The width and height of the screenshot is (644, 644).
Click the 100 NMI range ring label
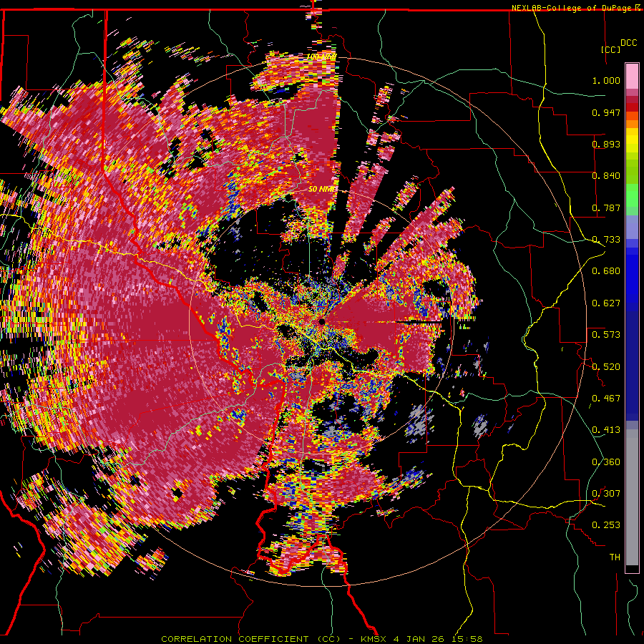pos(321,57)
